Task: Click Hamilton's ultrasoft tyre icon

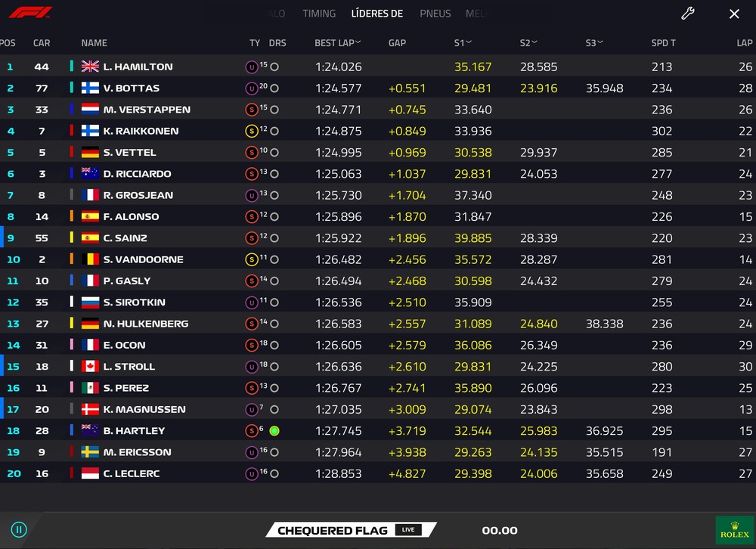Action: [252, 67]
